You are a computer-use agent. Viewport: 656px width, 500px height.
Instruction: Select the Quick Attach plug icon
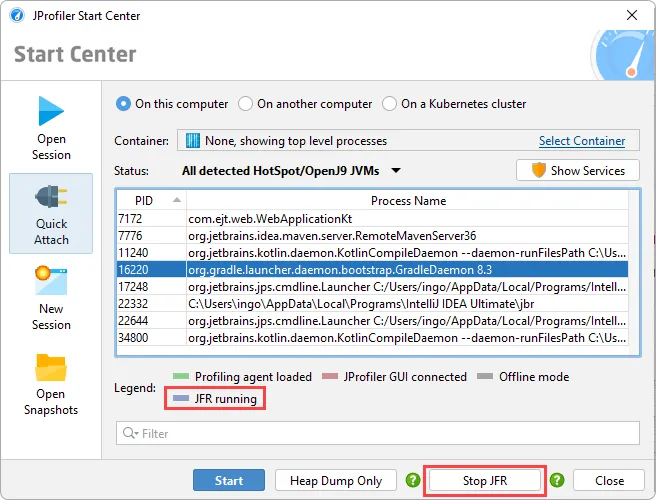click(x=51, y=197)
